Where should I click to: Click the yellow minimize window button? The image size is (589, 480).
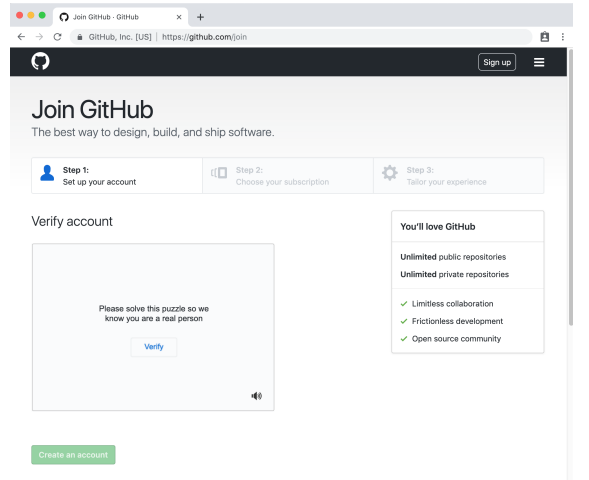[x=31, y=15]
